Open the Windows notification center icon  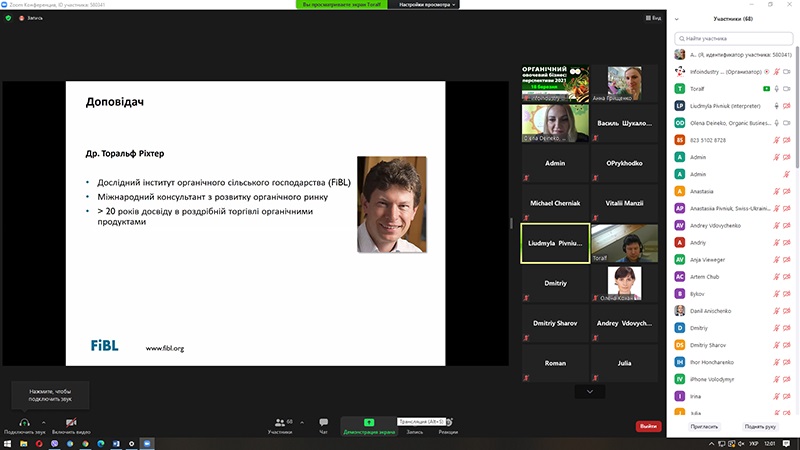point(787,444)
